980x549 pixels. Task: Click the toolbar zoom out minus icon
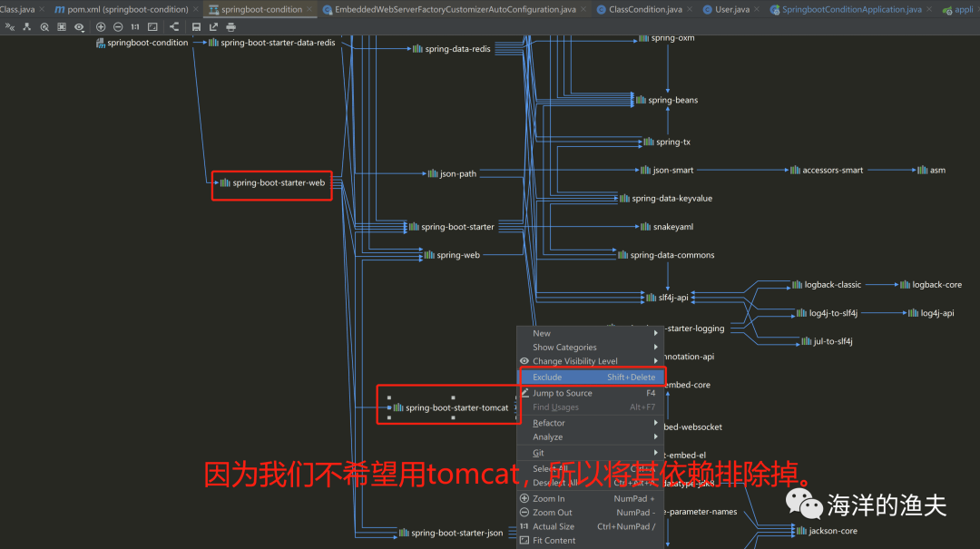[x=118, y=27]
